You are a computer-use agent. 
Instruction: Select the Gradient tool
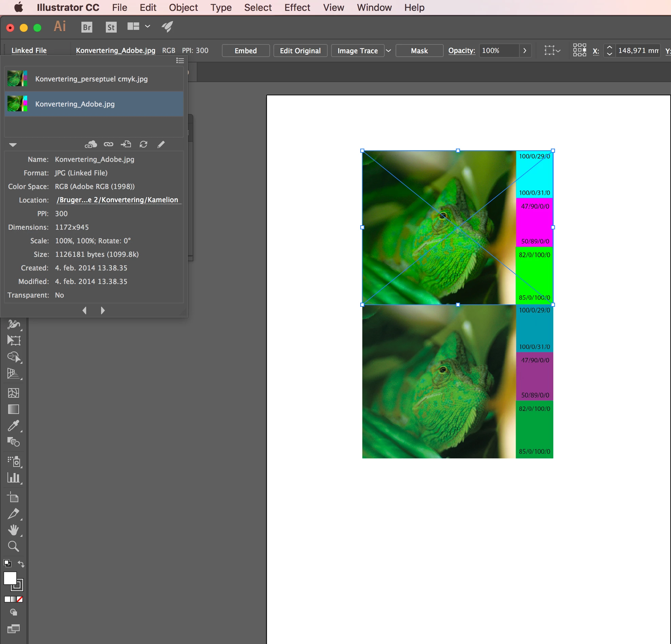tap(13, 409)
